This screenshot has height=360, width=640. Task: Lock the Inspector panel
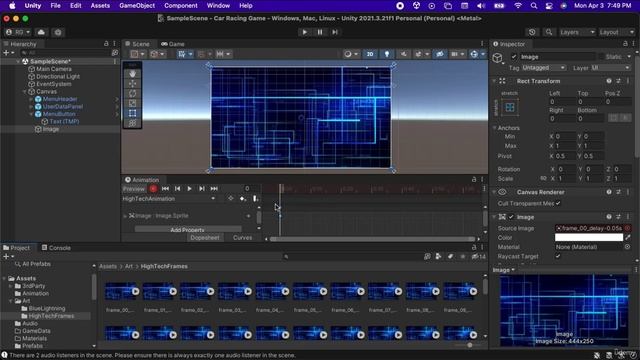coord(625,43)
